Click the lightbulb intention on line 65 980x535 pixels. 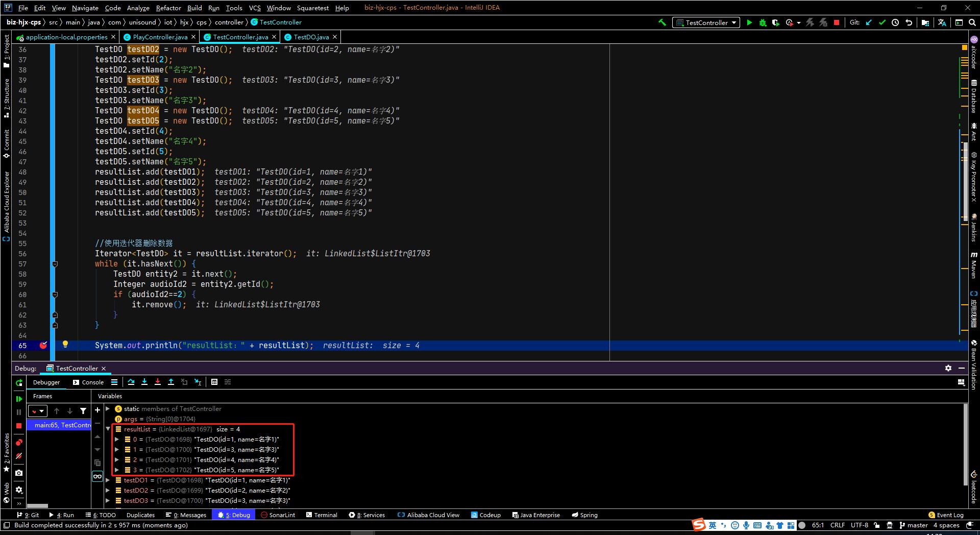pyautogui.click(x=65, y=344)
